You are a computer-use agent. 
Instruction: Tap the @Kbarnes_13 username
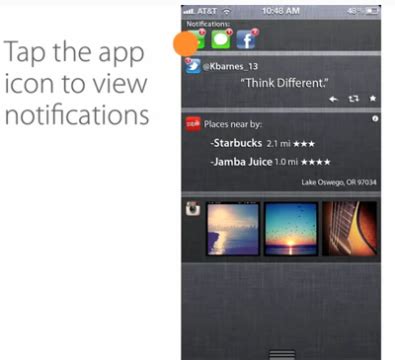point(230,66)
